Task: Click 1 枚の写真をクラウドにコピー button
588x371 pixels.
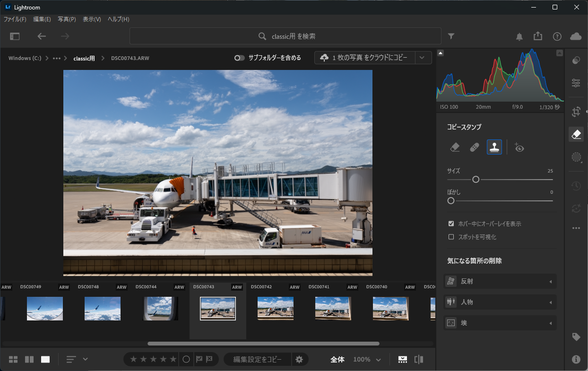Action: tap(365, 58)
